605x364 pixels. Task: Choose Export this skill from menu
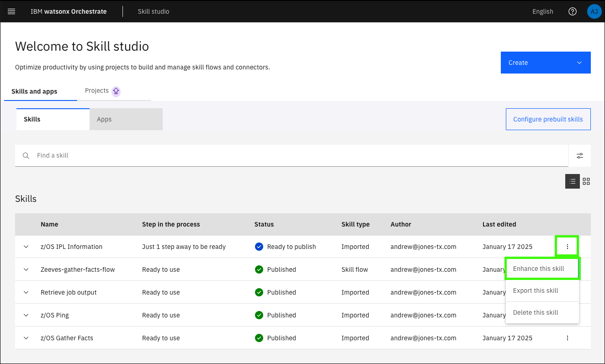[x=536, y=290]
